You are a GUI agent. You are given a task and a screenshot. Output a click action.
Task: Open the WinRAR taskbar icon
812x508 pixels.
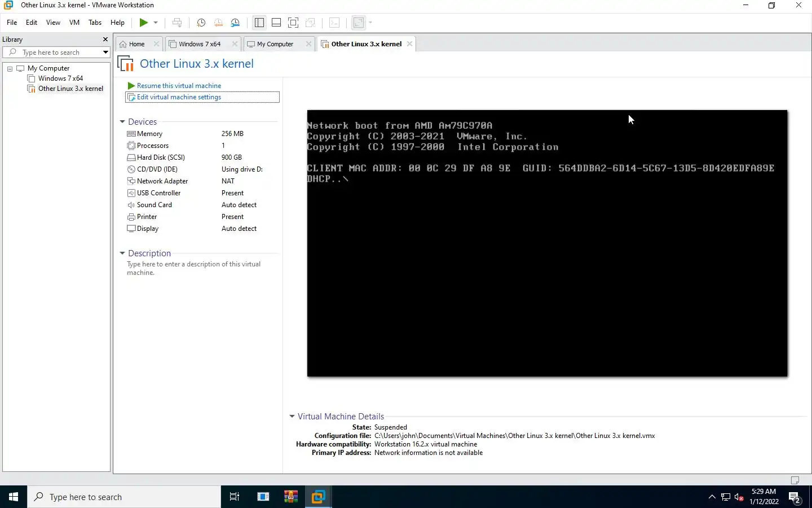[291, 497]
